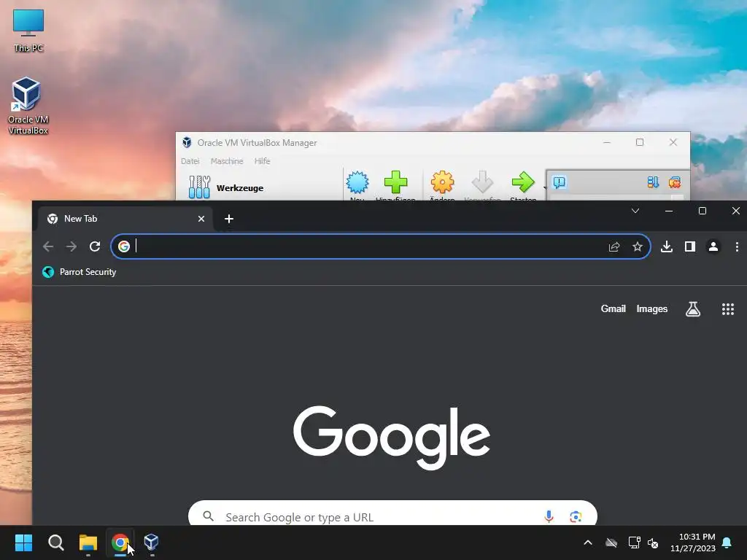The width and height of the screenshot is (747, 560).
Task: Select the New Tab tab in Chrome
Action: point(125,219)
